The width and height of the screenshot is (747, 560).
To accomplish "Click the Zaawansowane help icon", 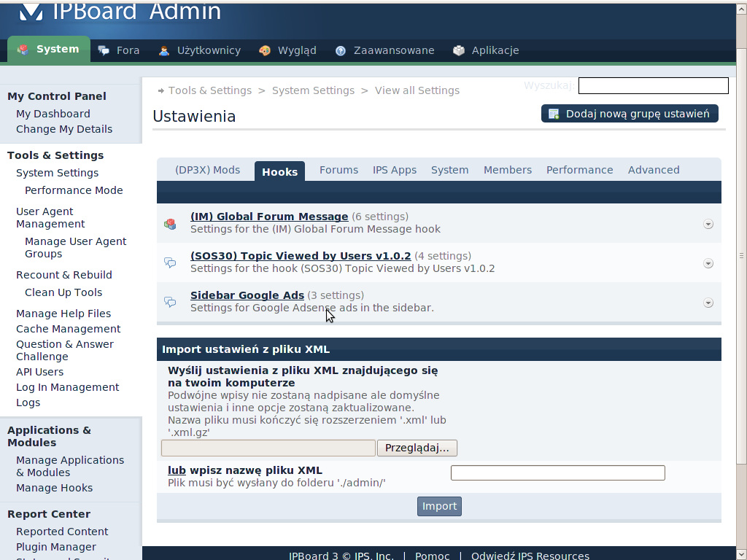I will pos(341,50).
